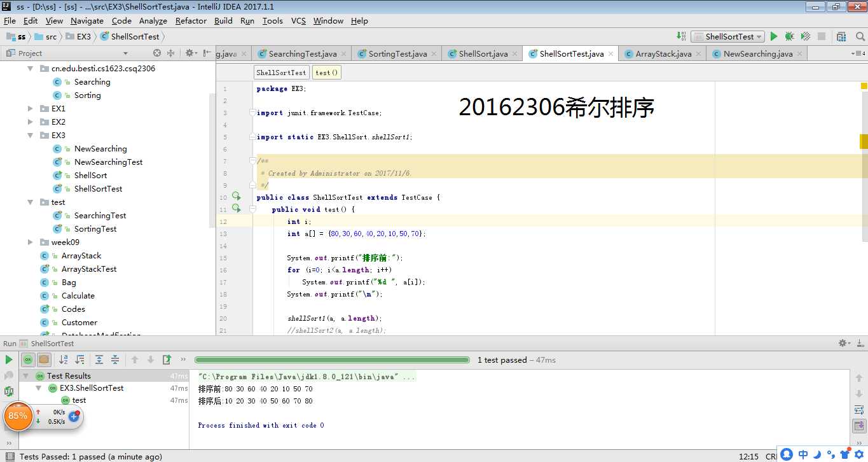
Task: Collapse the Test Results node
Action: (26, 376)
